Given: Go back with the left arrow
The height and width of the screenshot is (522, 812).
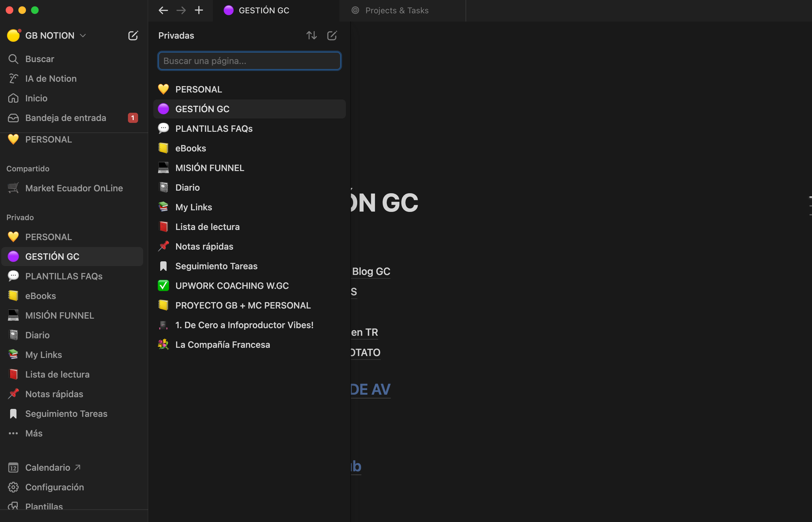Looking at the screenshot, I should pos(163,10).
